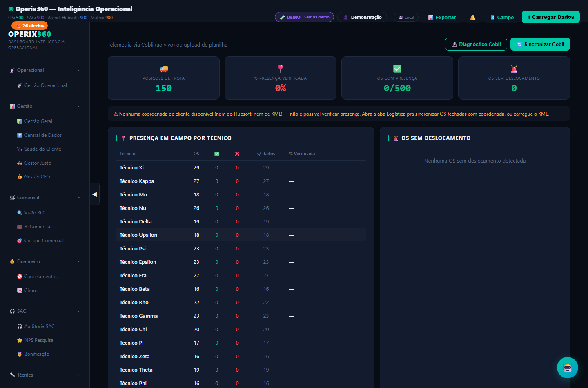Click the Sincronizar Cobli button

pos(540,44)
